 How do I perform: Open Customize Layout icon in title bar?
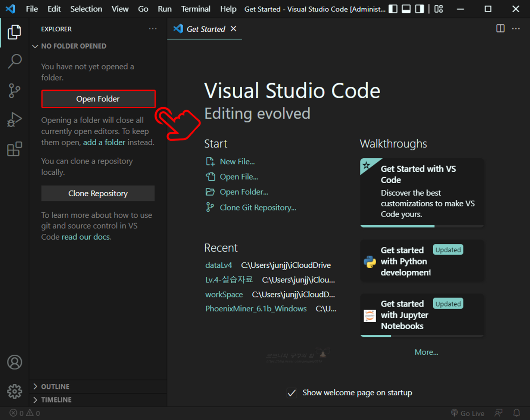click(x=439, y=9)
